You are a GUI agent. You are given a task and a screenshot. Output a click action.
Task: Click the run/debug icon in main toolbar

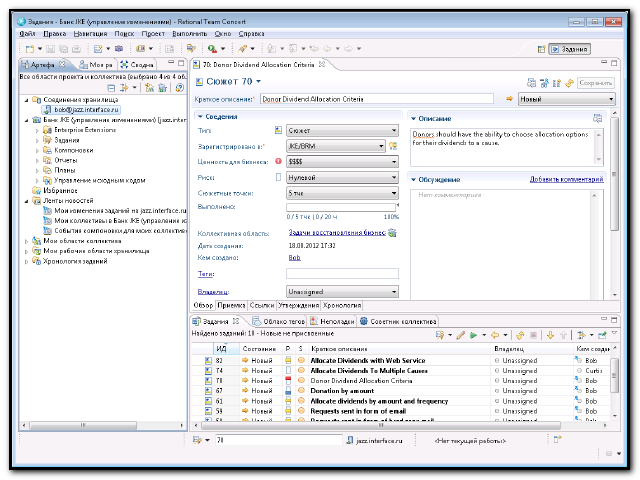212,49
